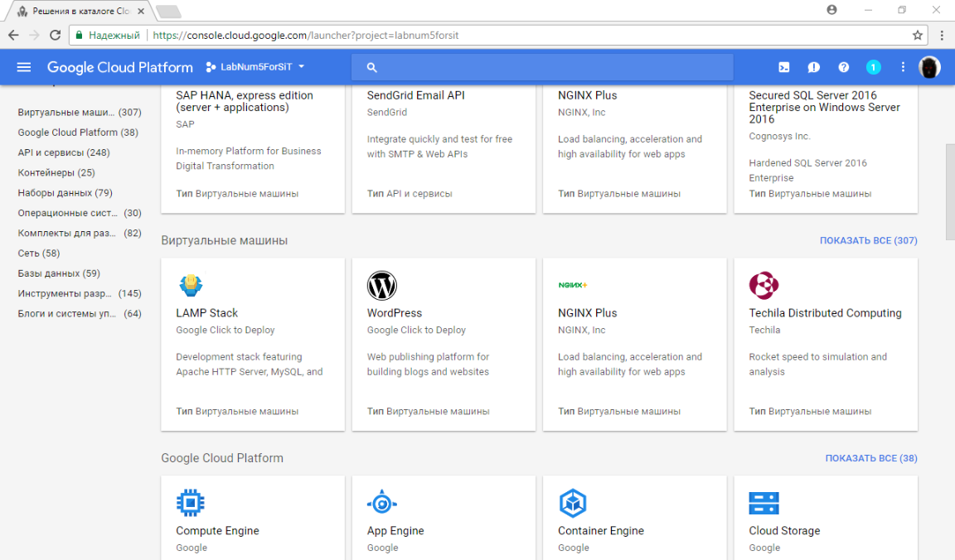Image resolution: width=955 pixels, height=560 pixels.
Task: Open the top-row NGINX Plus card title
Action: coord(587,95)
